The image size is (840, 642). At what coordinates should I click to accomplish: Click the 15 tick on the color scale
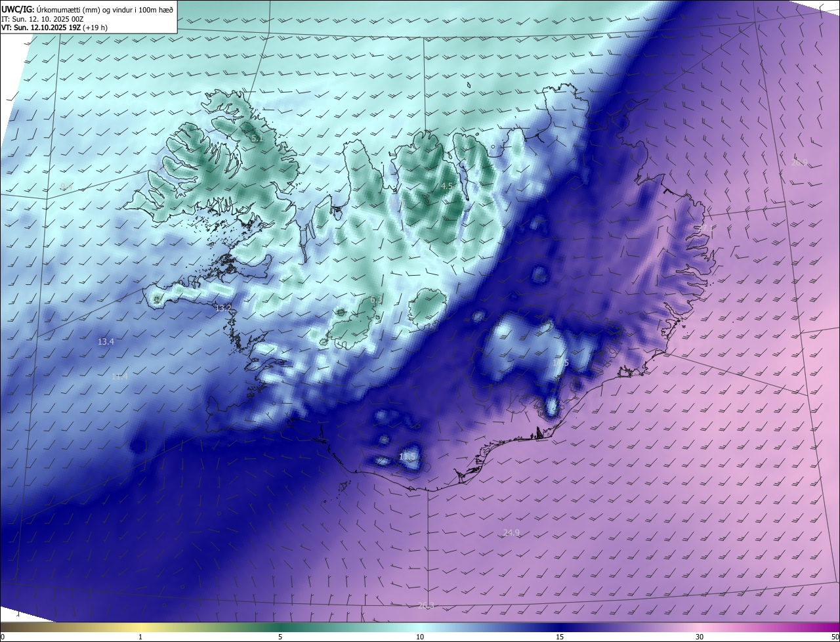coord(560,637)
